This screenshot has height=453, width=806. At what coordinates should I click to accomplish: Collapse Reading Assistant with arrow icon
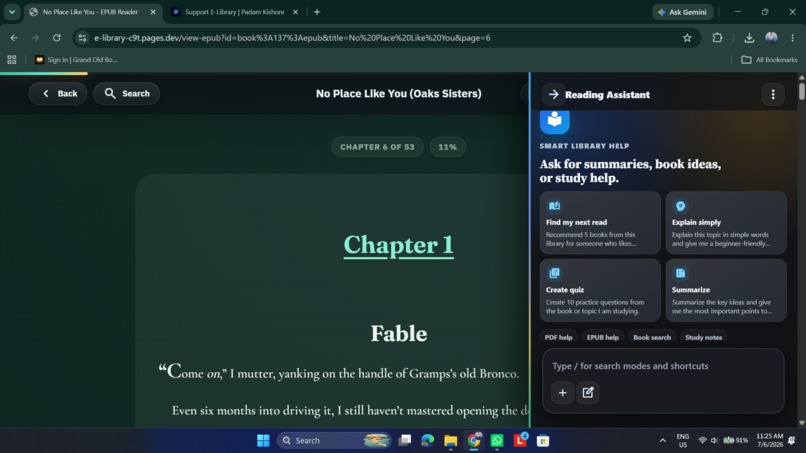[554, 95]
